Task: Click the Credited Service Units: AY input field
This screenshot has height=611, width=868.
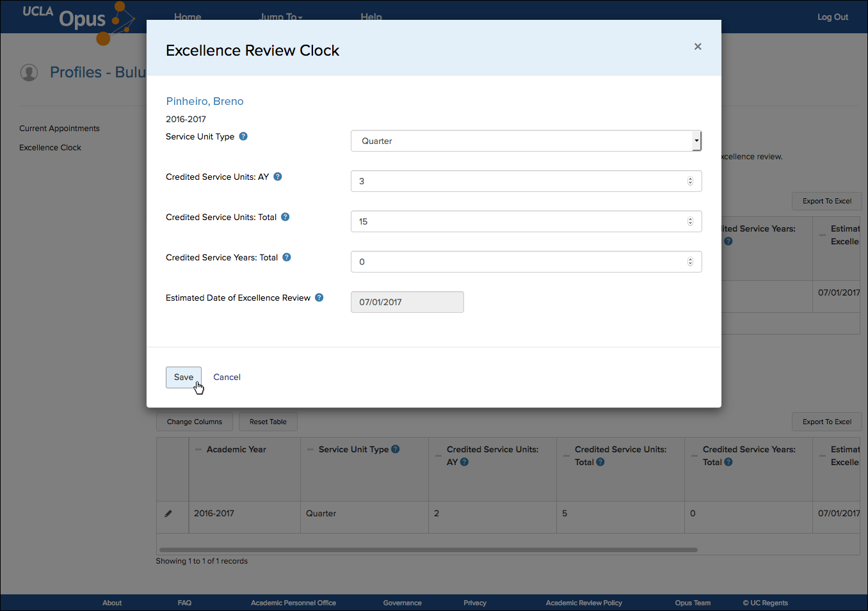Action: [526, 181]
